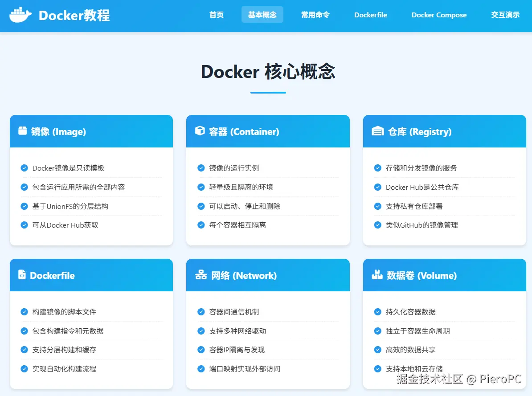Click the text 类似GitHub的镜像管理
Viewport: 532px width, 396px height.
[x=422, y=225]
